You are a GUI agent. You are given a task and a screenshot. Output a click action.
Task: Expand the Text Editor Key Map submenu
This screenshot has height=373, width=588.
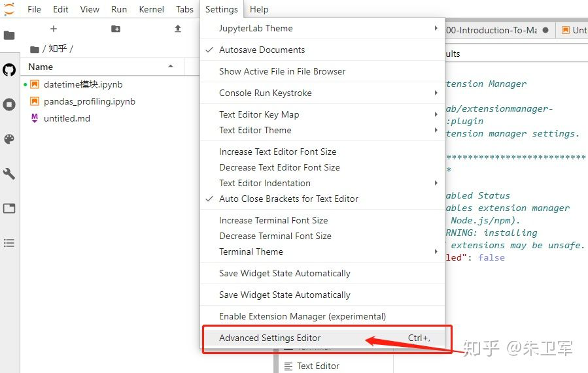coord(259,114)
